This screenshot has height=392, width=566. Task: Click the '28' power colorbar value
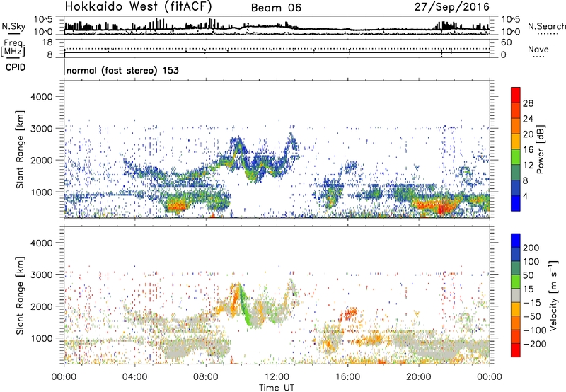pyautogui.click(x=528, y=103)
